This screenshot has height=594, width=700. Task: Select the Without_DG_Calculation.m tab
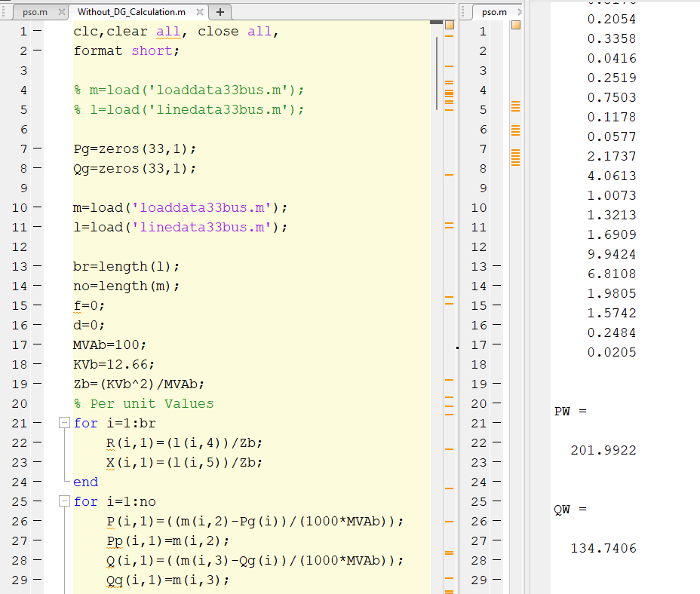[x=131, y=12]
